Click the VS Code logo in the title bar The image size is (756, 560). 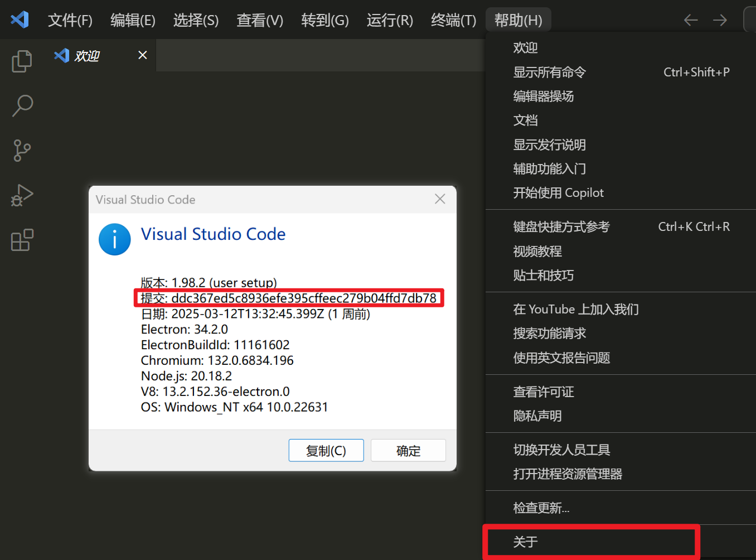click(20, 20)
